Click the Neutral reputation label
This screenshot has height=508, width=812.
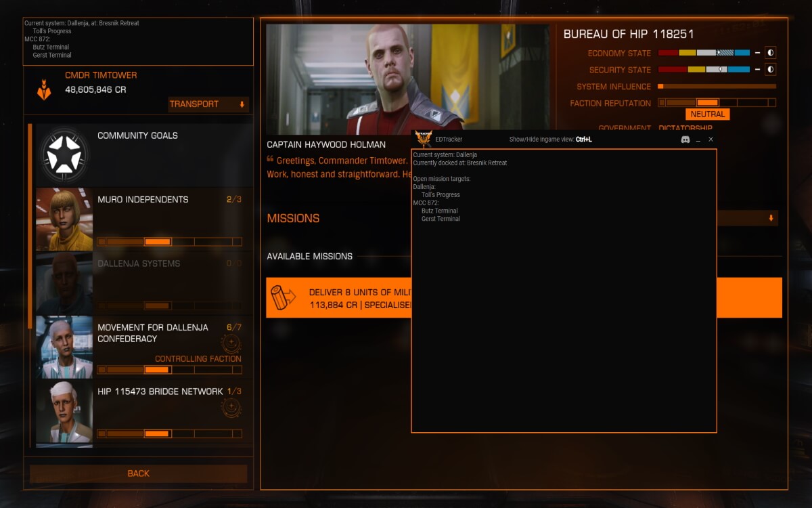[707, 114]
